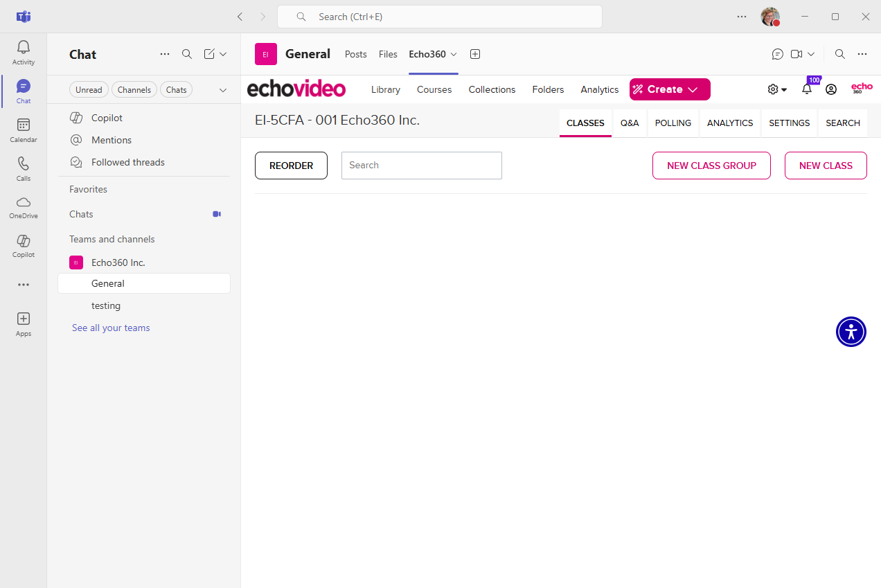This screenshot has height=588, width=881.
Task: Open new chat options dropdown arrow
Action: click(223, 54)
